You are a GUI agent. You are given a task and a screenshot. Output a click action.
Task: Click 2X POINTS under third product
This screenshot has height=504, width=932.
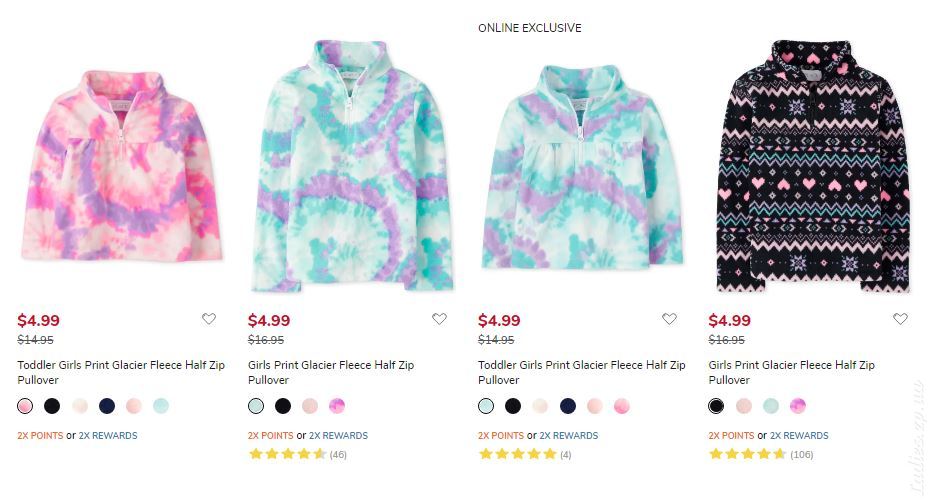coord(501,436)
